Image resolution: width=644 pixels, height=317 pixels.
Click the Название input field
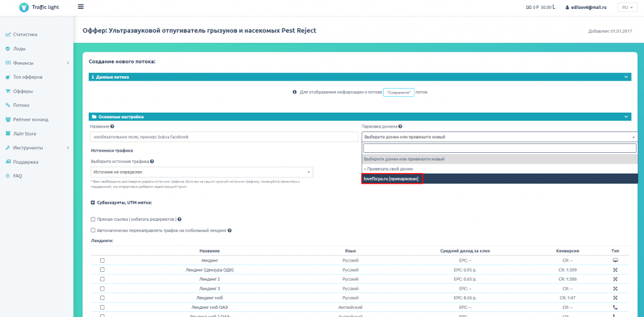click(x=225, y=137)
